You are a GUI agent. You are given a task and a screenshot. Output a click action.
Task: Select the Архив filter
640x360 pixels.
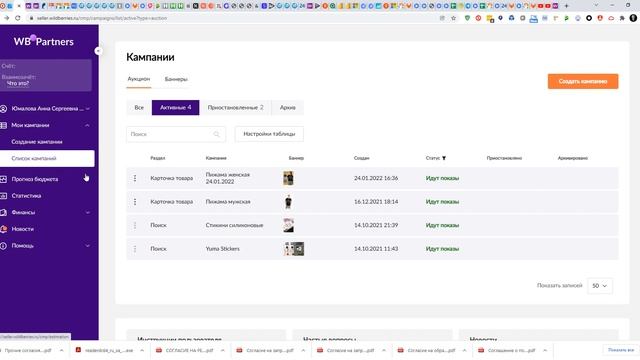[x=287, y=108]
